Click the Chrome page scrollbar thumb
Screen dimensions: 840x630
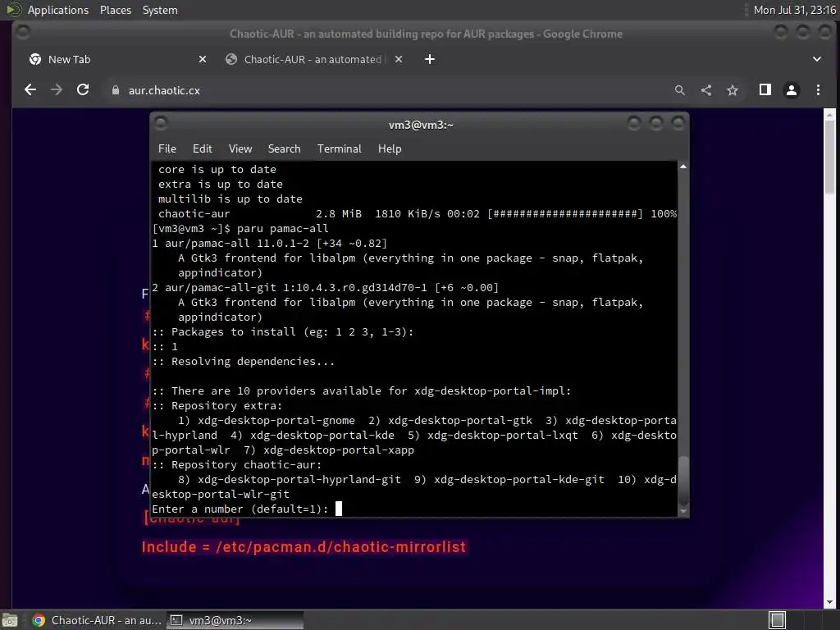(x=829, y=157)
